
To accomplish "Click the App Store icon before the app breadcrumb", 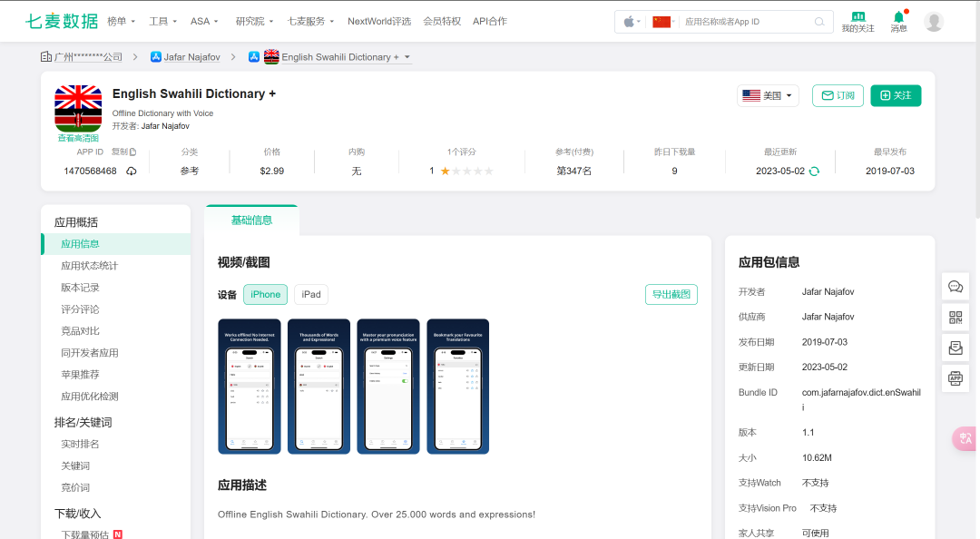I will 254,57.
